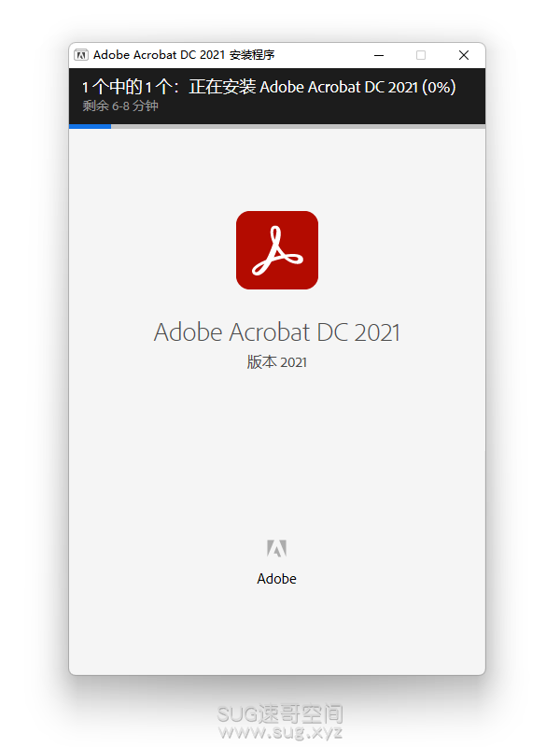
Task: Click the window title 'Adobe Acrobat DC 2021 安装程序'
Action: (184, 55)
